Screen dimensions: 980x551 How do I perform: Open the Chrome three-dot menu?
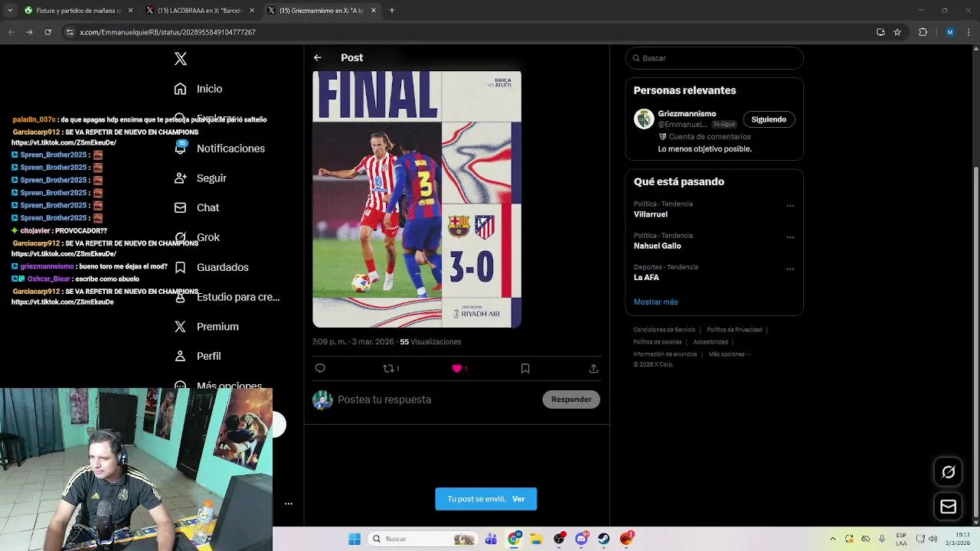(969, 32)
